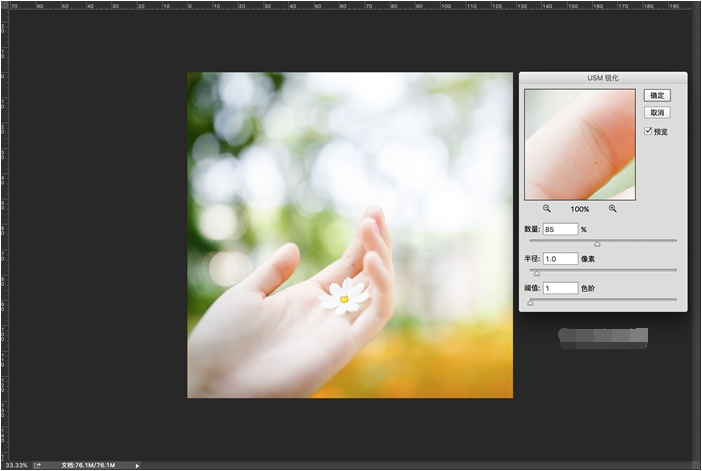Image resolution: width=702 pixels, height=471 pixels.
Task: Toggle the 预览 checkbox
Action: point(648,131)
